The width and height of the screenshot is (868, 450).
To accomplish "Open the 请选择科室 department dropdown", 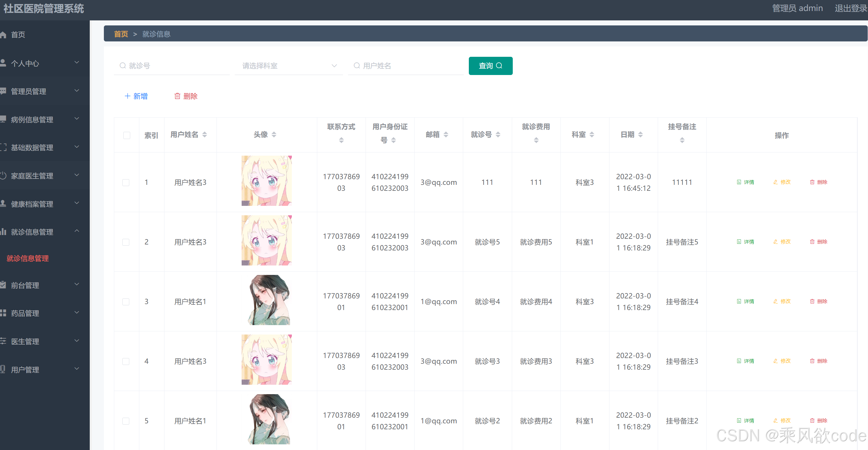I will tap(288, 66).
